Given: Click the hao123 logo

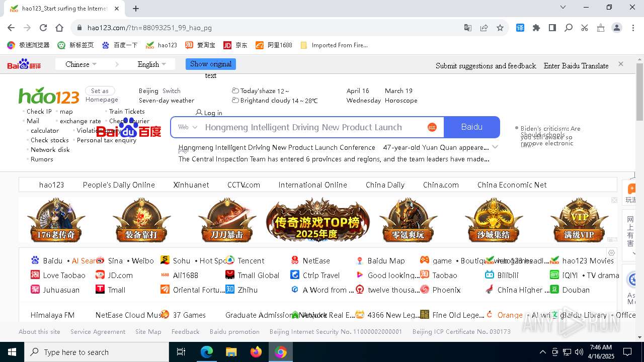Looking at the screenshot, I should pyautogui.click(x=49, y=96).
